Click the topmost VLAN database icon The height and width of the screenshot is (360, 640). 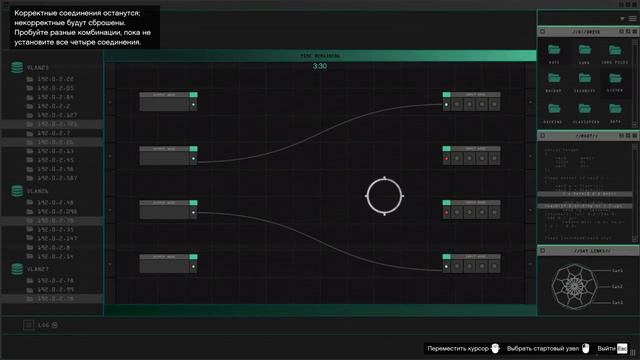coord(17,67)
